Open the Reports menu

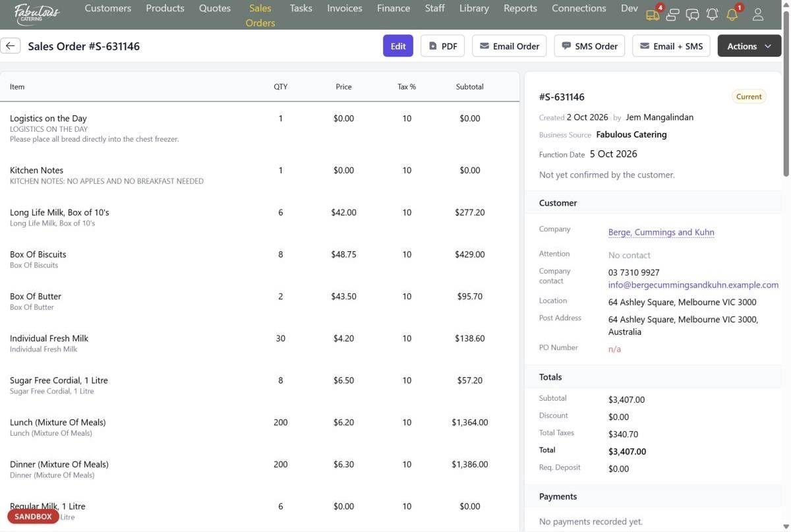[520, 9]
